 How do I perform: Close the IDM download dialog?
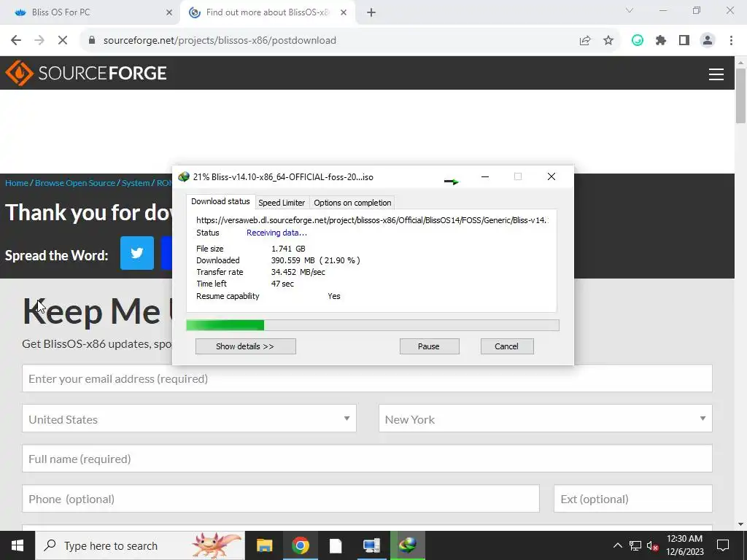[x=551, y=176]
